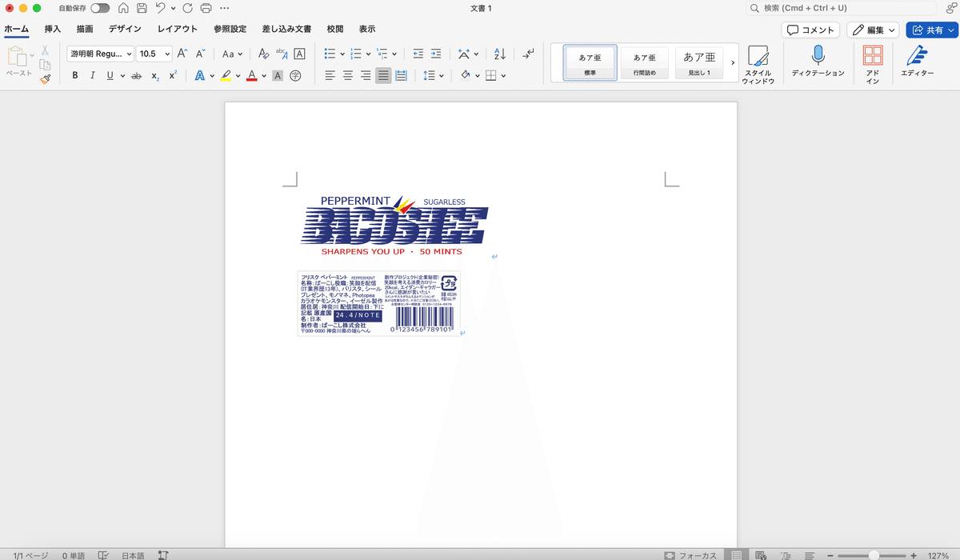Show paragraph marks and hidden symbols
960x560 pixels.
[529, 54]
